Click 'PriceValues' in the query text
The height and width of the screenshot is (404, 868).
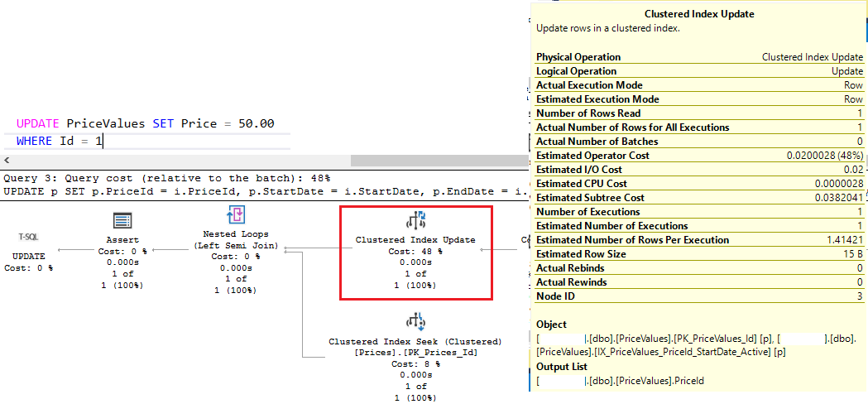[x=107, y=123]
